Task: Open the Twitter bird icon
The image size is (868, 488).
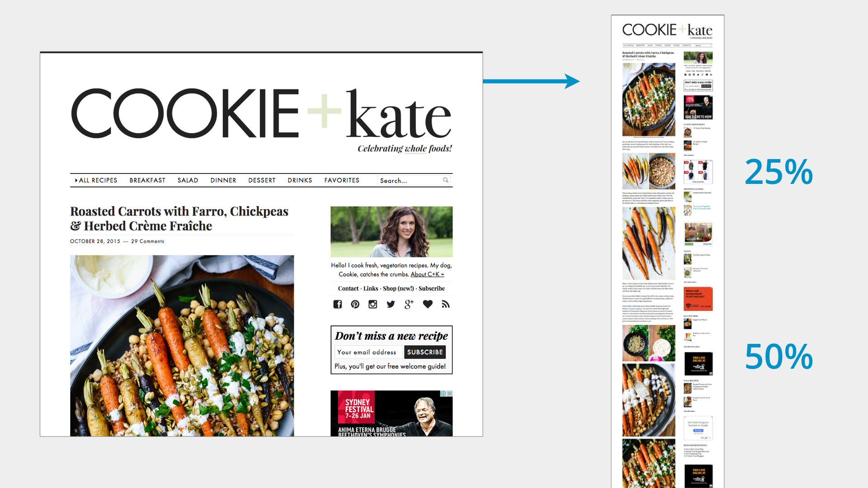Action: coord(391,304)
